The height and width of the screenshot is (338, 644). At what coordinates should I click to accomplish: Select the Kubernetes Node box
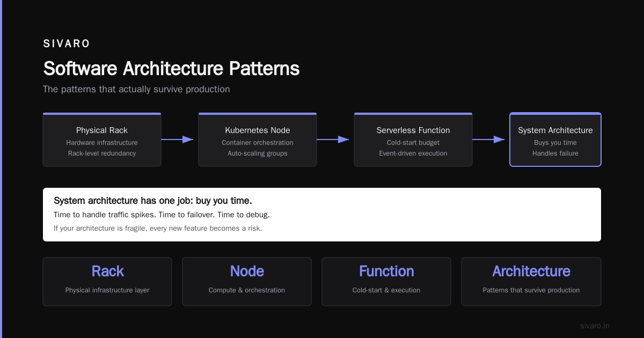coord(258,139)
